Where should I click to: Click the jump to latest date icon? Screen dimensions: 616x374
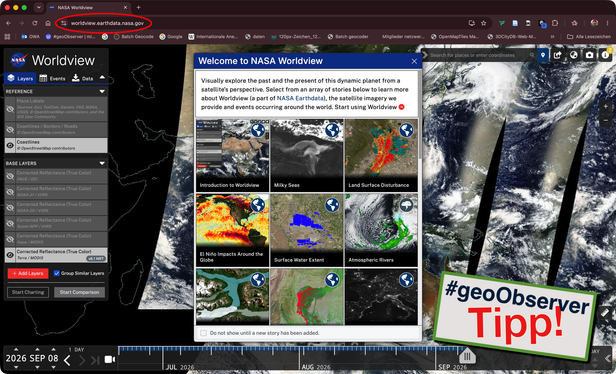click(95, 359)
